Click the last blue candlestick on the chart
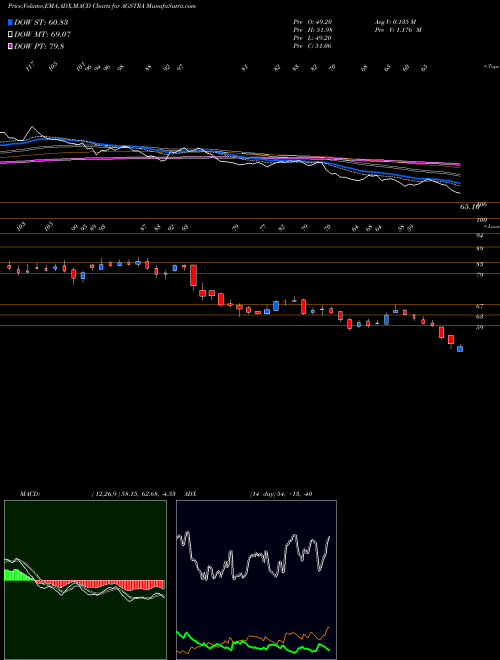500x660 pixels. pyautogui.click(x=460, y=349)
